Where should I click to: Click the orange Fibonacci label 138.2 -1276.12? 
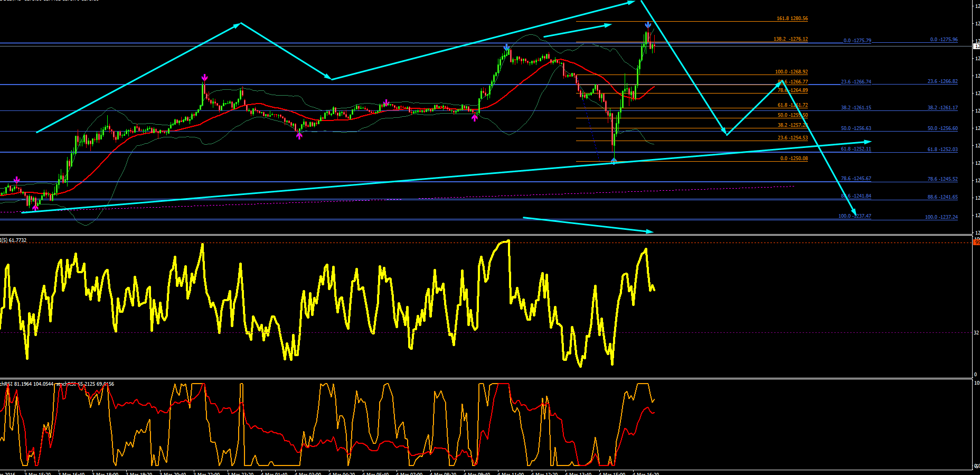tap(791, 39)
